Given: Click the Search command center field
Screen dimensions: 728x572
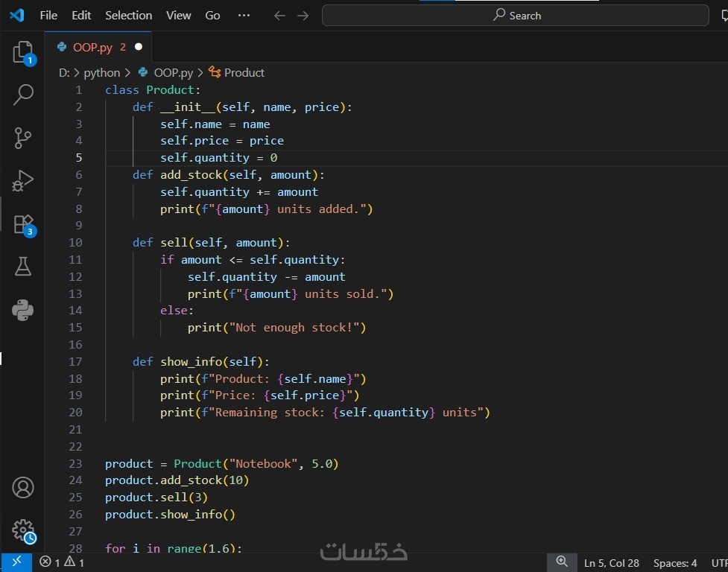Looking at the screenshot, I should [x=516, y=16].
